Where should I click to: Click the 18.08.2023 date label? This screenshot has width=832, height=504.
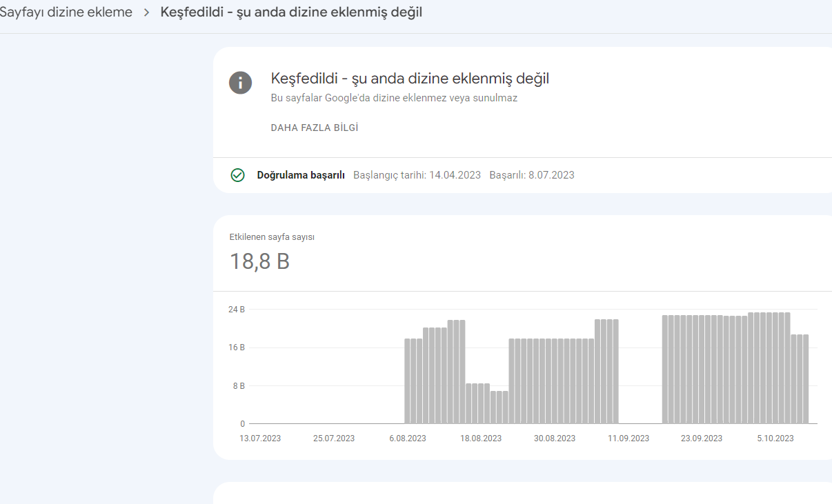[x=481, y=439]
